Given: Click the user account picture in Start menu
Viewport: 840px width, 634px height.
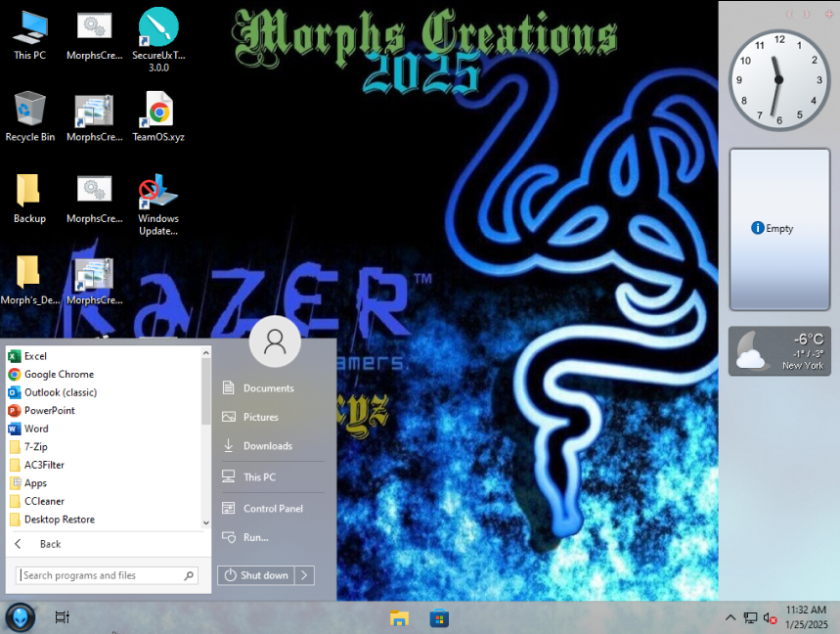Looking at the screenshot, I should click(x=275, y=341).
